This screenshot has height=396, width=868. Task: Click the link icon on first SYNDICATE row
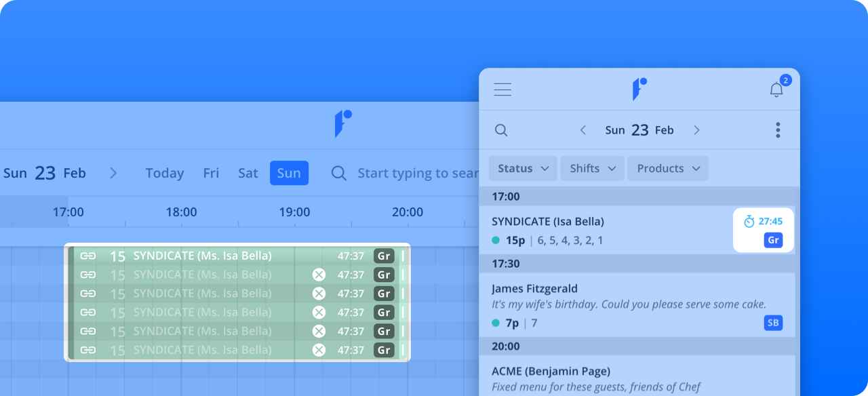tap(88, 256)
